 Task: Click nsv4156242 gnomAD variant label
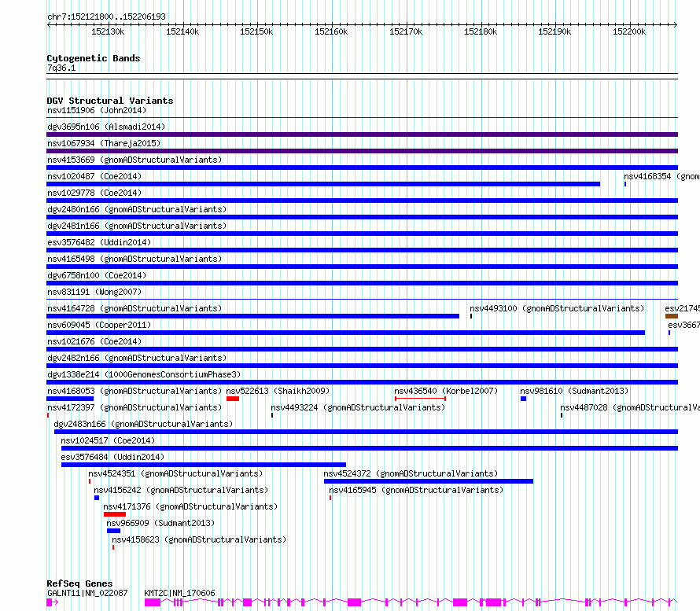coord(181,490)
